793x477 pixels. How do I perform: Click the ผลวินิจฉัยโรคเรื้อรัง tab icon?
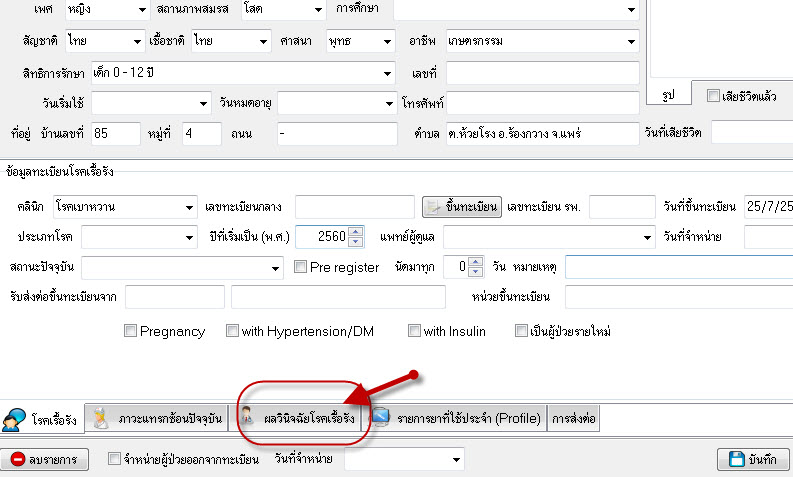pyautogui.click(x=247, y=419)
